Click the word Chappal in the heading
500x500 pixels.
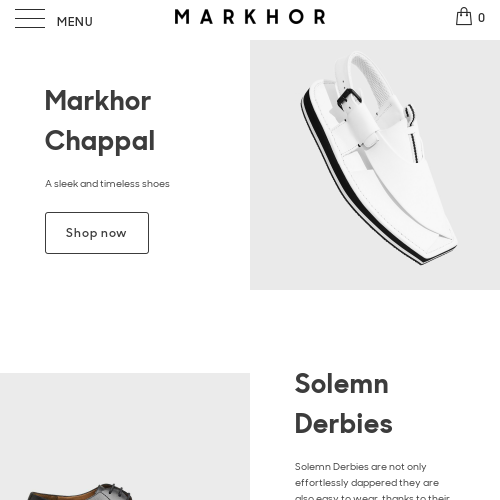[x=100, y=141]
